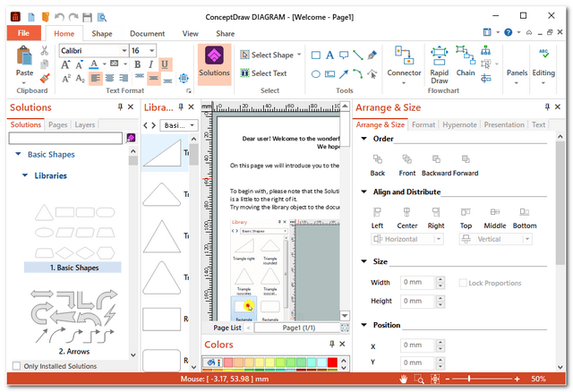Click the Solutions button in ribbon
Viewport: 573px width, 392px height.
click(214, 64)
